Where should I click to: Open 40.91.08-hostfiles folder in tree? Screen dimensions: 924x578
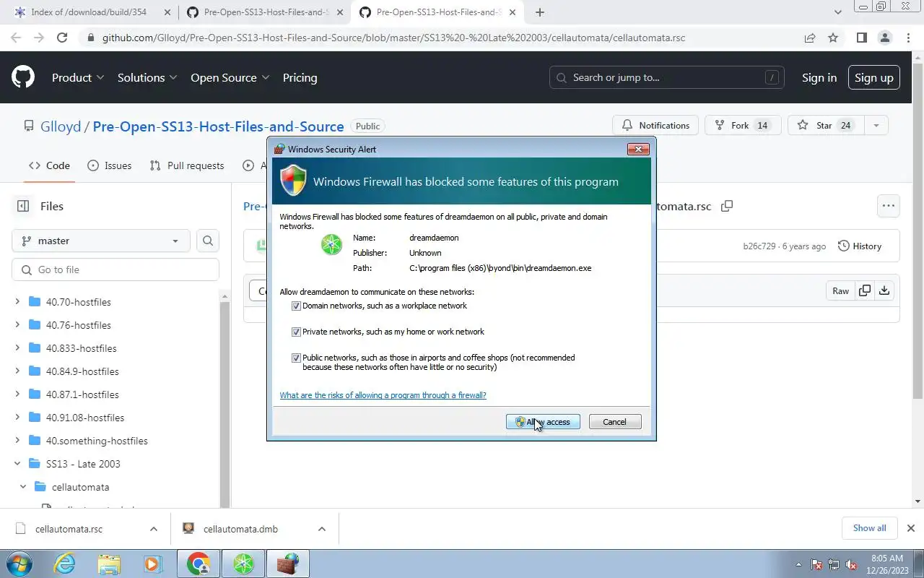(84, 417)
